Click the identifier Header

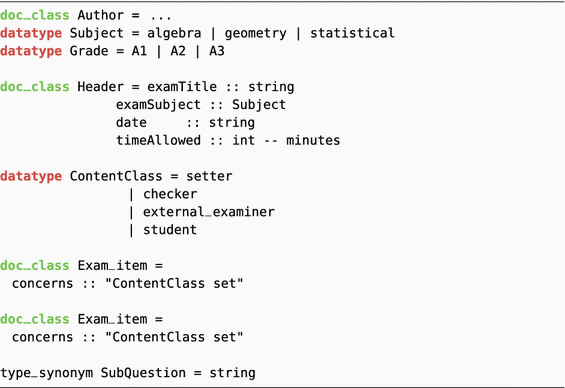point(101,87)
